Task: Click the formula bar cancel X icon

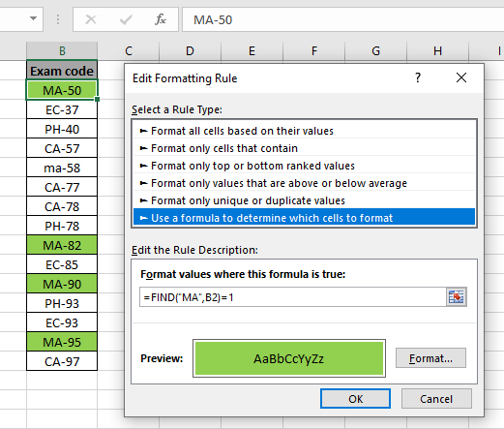Action: tap(91, 19)
